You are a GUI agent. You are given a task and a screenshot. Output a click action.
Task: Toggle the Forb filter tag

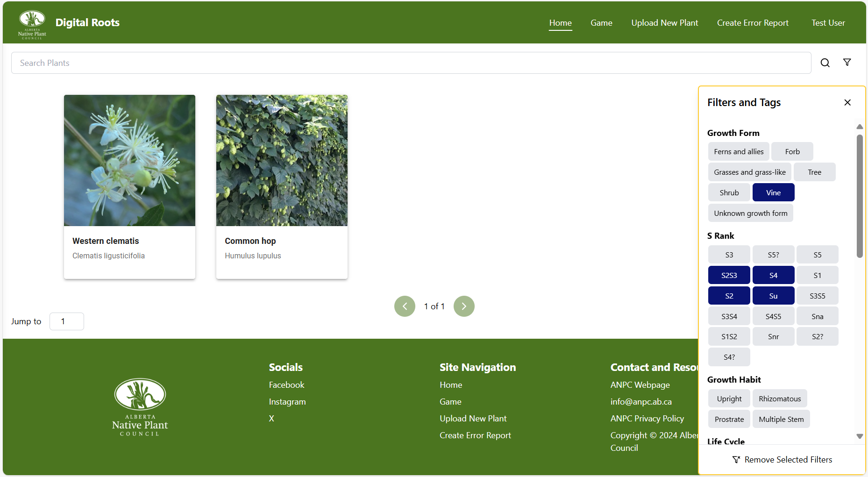(x=792, y=151)
